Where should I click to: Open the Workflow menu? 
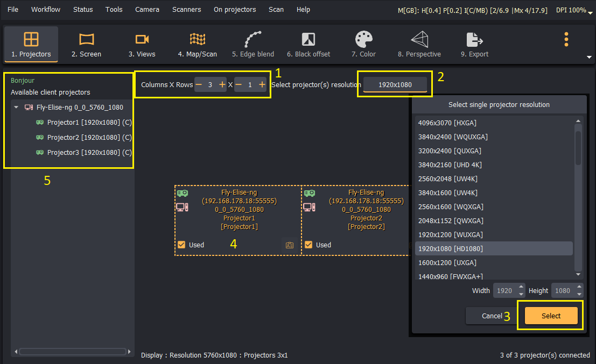(46, 10)
